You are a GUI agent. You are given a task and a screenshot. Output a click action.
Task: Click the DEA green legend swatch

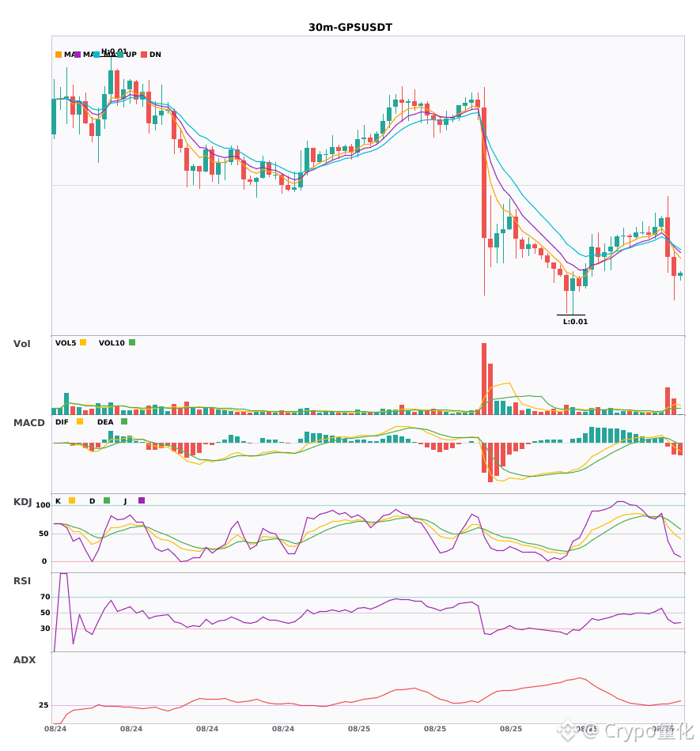(x=124, y=421)
